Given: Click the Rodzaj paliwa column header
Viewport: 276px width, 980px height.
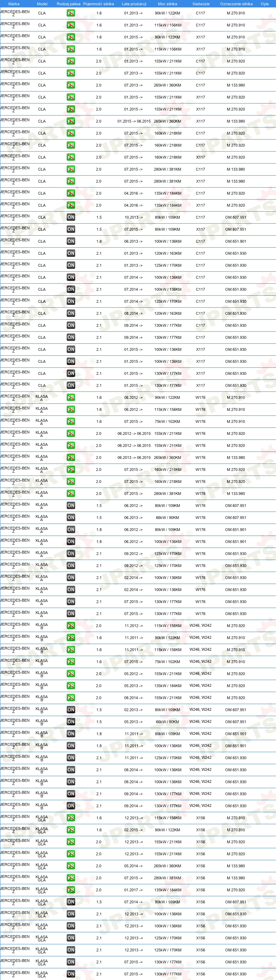Looking at the screenshot, I should point(68,4).
